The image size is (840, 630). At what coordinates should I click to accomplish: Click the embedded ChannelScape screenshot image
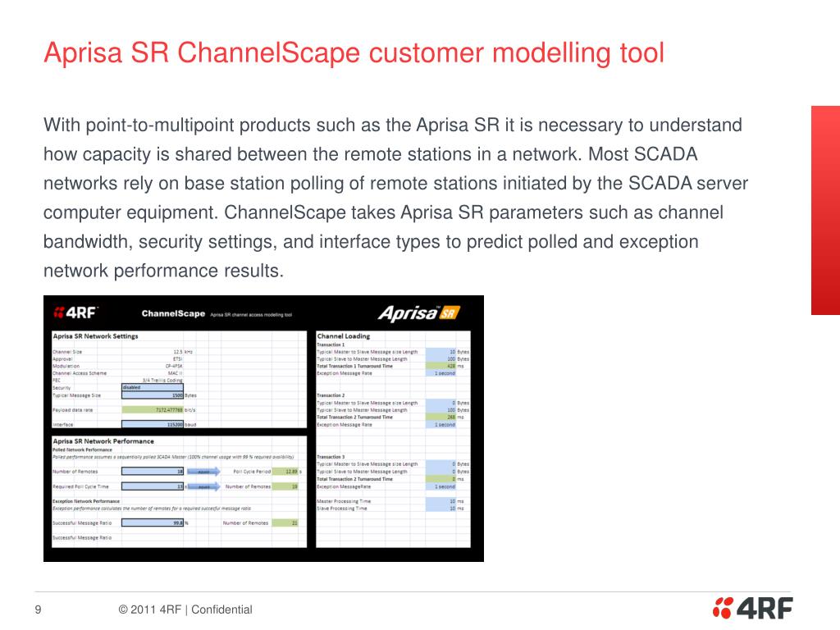[x=263, y=428]
